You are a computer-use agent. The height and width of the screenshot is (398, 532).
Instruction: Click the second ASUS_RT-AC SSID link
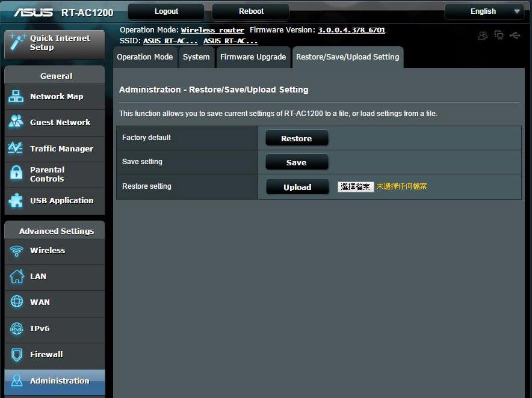[230, 41]
